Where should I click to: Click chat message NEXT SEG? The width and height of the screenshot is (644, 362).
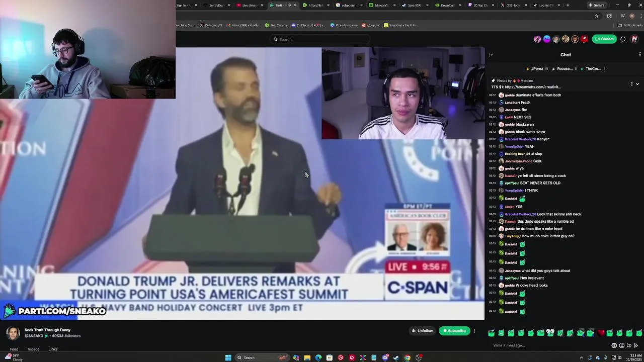click(x=522, y=117)
